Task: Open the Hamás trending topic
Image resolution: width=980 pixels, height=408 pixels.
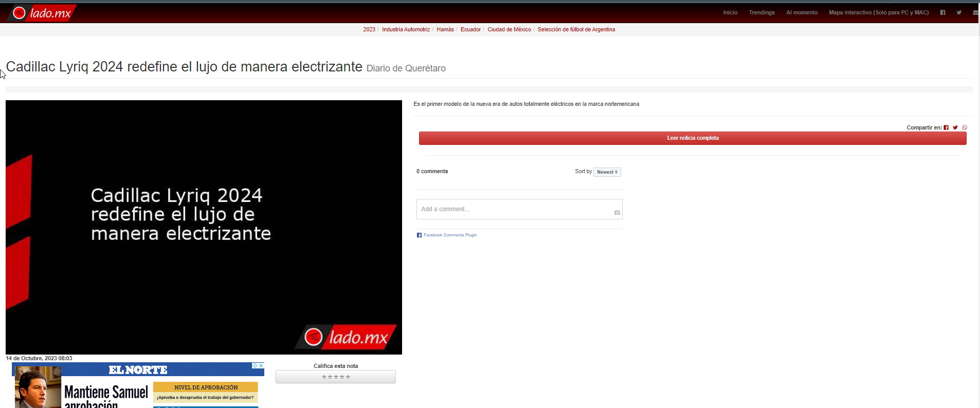Action: pyautogui.click(x=445, y=29)
